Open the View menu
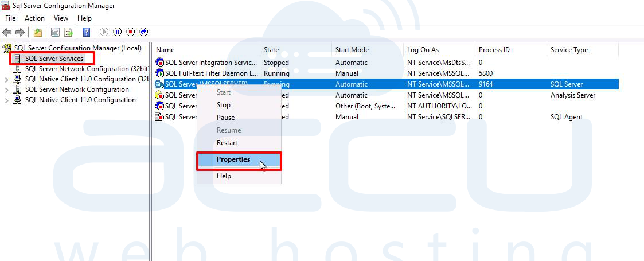The image size is (644, 261). coord(61,18)
